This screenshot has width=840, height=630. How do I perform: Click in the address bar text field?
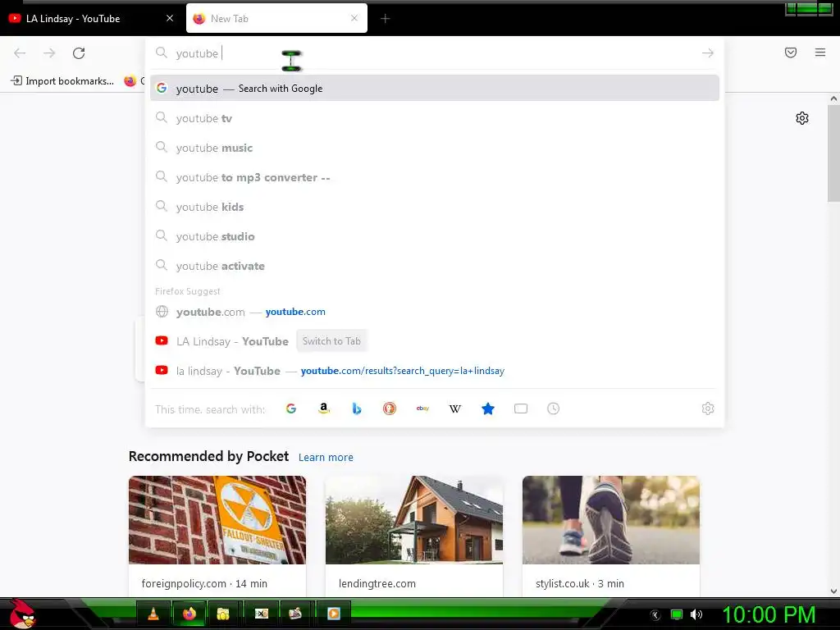coord(434,53)
